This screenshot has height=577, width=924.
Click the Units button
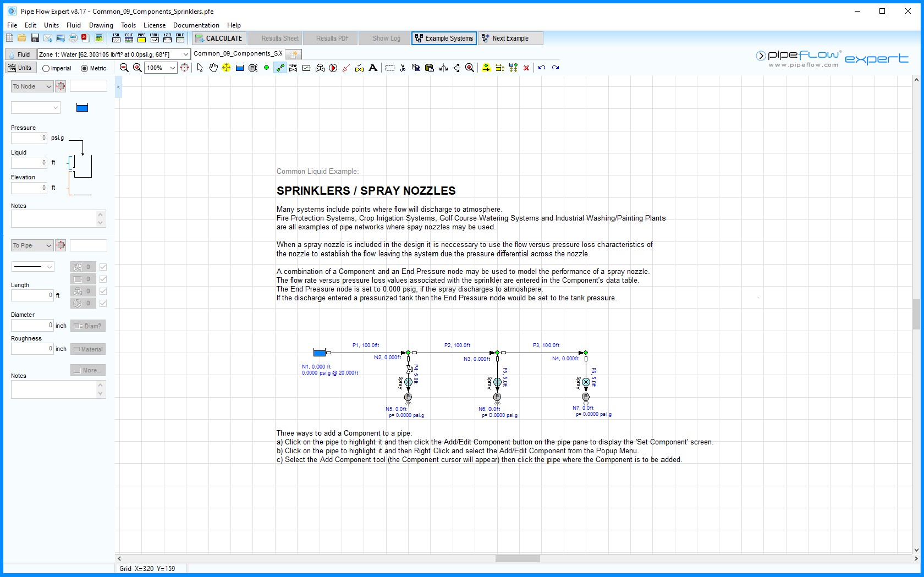pyautogui.click(x=20, y=68)
